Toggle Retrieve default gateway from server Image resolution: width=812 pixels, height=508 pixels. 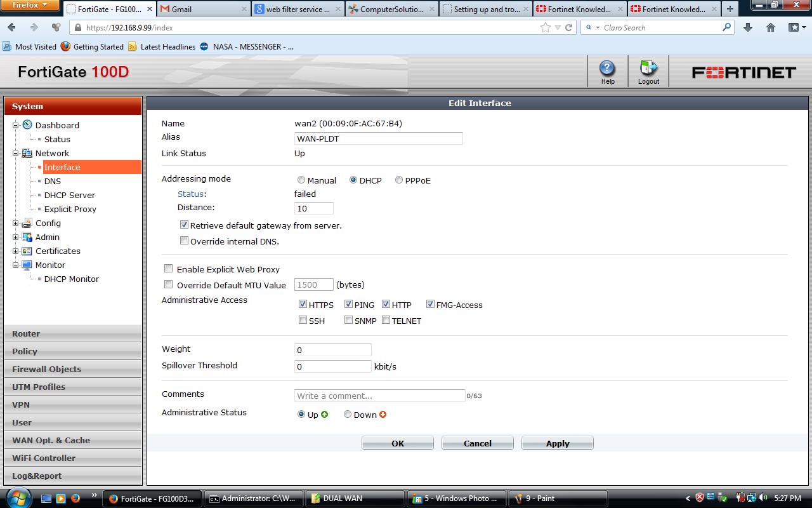[184, 225]
